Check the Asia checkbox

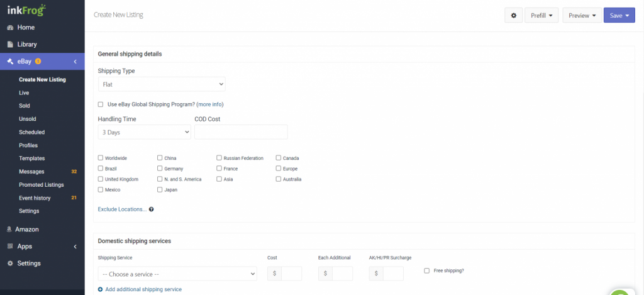tap(219, 179)
